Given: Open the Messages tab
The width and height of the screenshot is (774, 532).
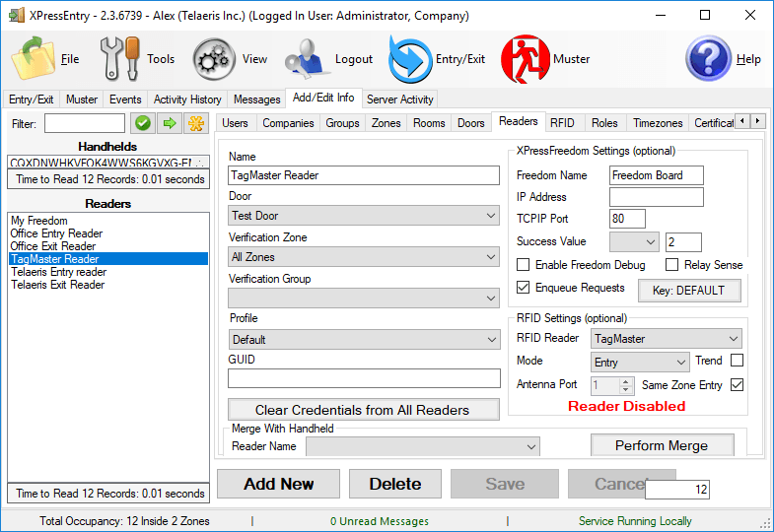Looking at the screenshot, I should (x=256, y=100).
